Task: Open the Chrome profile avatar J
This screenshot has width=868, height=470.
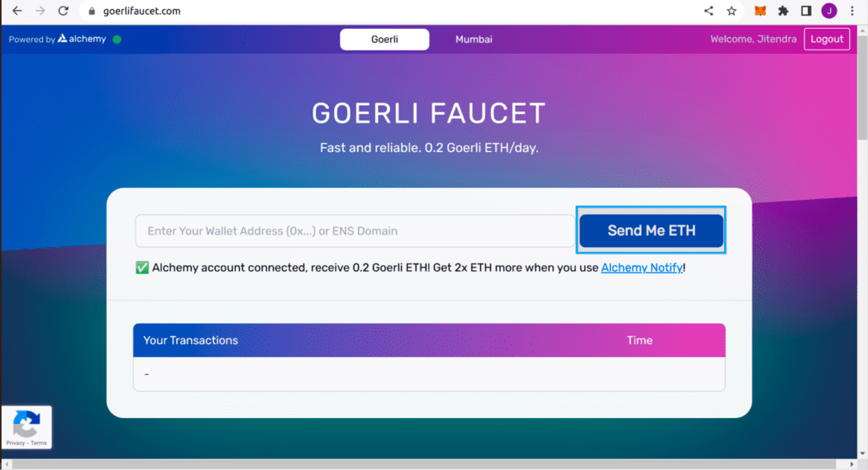Action: pos(829,12)
